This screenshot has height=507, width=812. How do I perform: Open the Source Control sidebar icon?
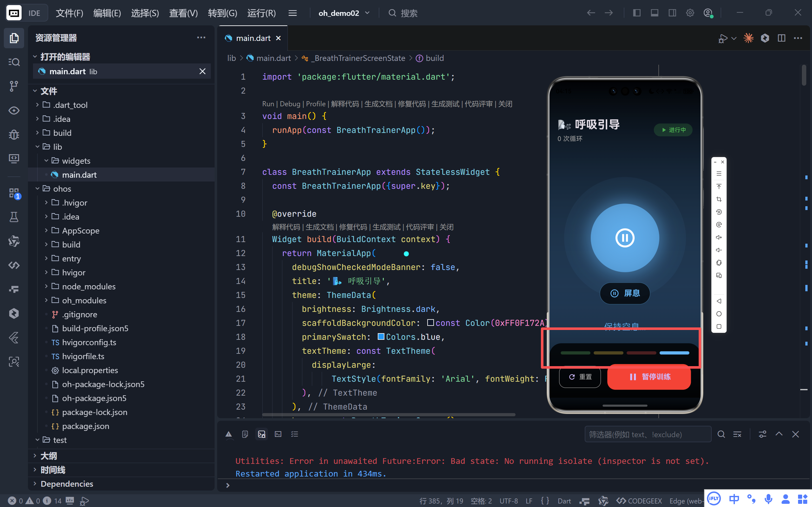click(x=14, y=86)
